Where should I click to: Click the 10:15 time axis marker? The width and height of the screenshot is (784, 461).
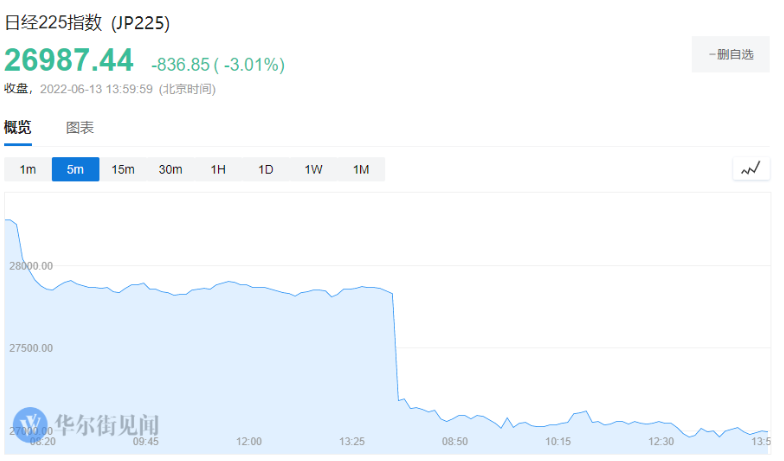[558, 441]
